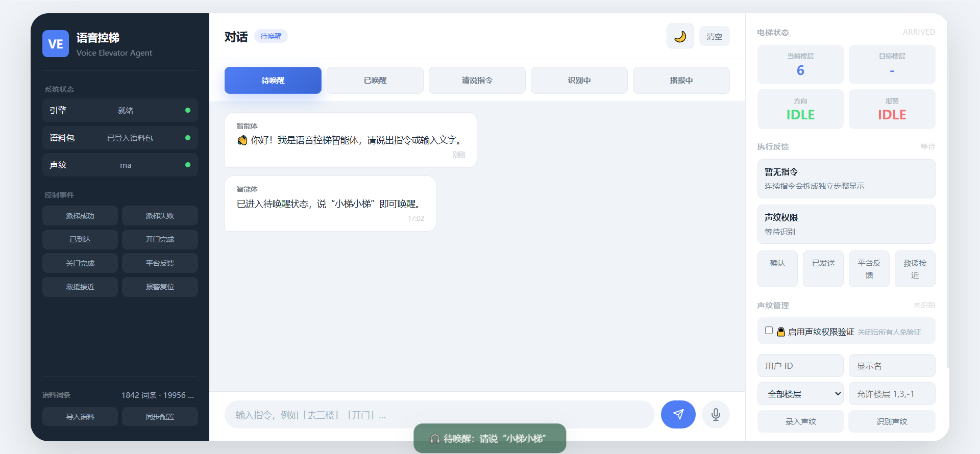Click the 报警复位 button

click(160, 287)
